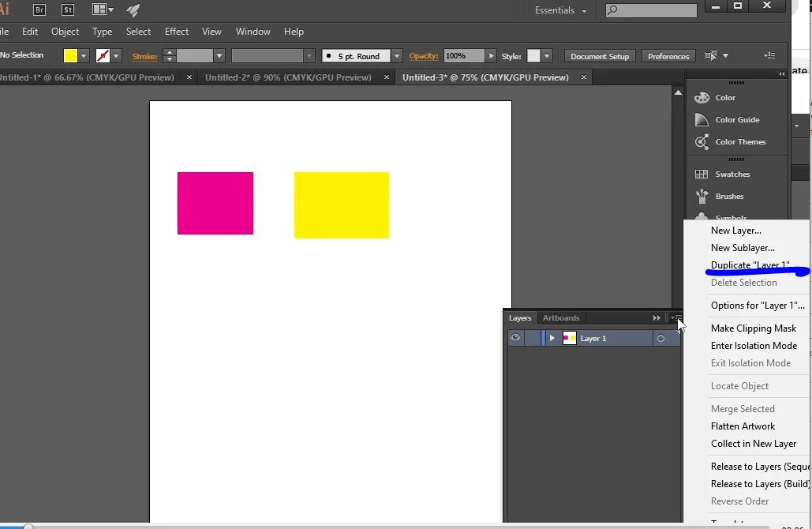Expand Layer 1 disclosure triangle
Image resolution: width=812 pixels, height=529 pixels.
click(x=552, y=338)
